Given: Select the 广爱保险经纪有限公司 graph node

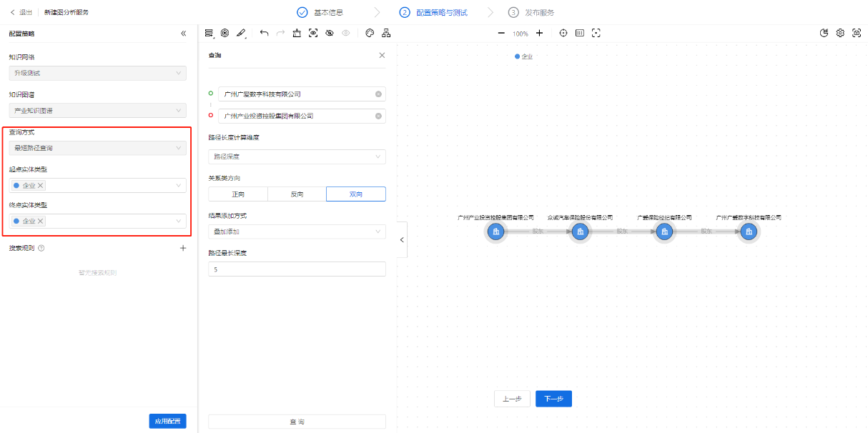Looking at the screenshot, I should pyautogui.click(x=664, y=232).
